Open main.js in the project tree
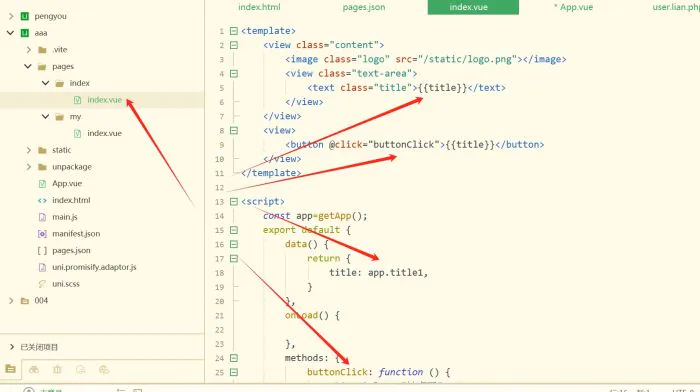The image size is (700, 392). click(65, 217)
